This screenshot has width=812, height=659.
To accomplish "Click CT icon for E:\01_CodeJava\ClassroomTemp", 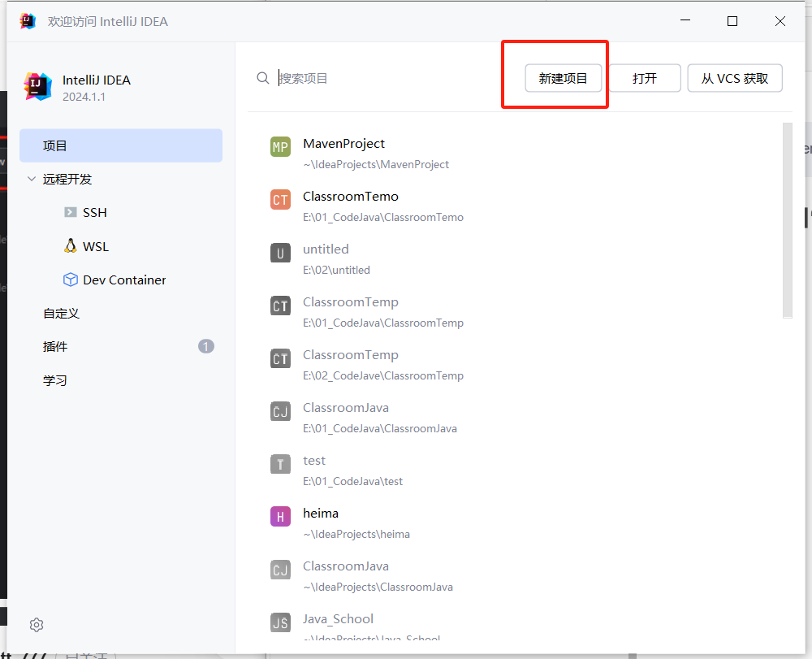I will pyautogui.click(x=281, y=306).
